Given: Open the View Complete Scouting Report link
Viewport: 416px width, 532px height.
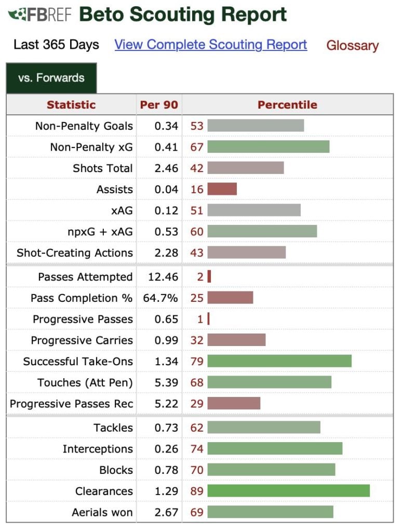Looking at the screenshot, I should pyautogui.click(x=211, y=45).
